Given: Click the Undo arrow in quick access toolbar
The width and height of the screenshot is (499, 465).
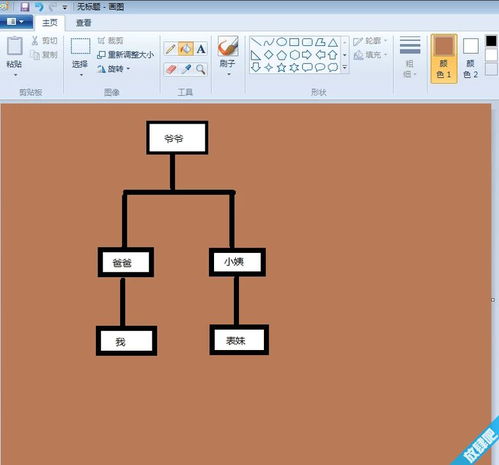Looking at the screenshot, I should [x=39, y=6].
